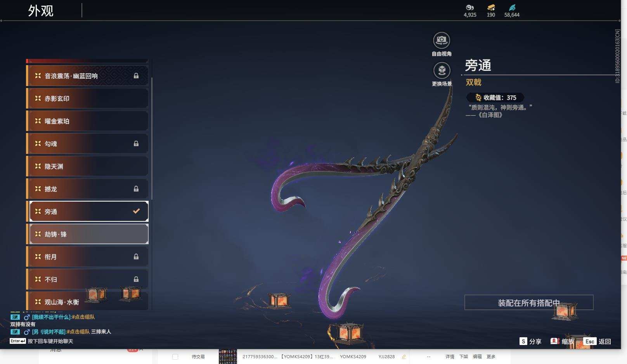The height and width of the screenshot is (364, 627).
Task: Click the skin list scrollbar
Action: coord(152,139)
